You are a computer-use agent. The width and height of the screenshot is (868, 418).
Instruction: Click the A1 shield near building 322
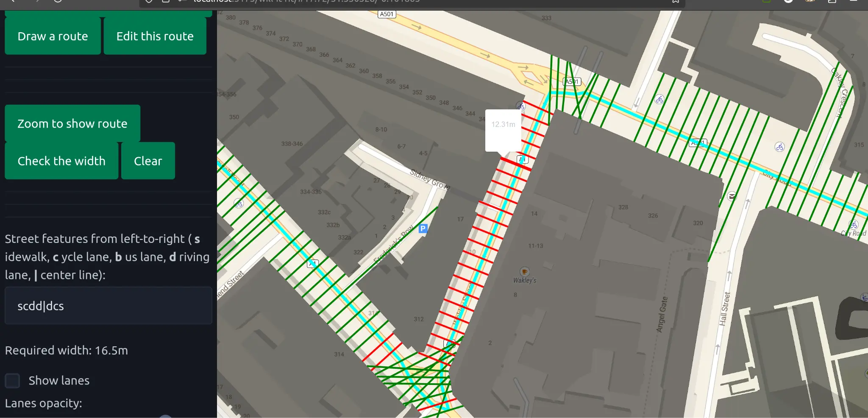pyautogui.click(x=312, y=264)
